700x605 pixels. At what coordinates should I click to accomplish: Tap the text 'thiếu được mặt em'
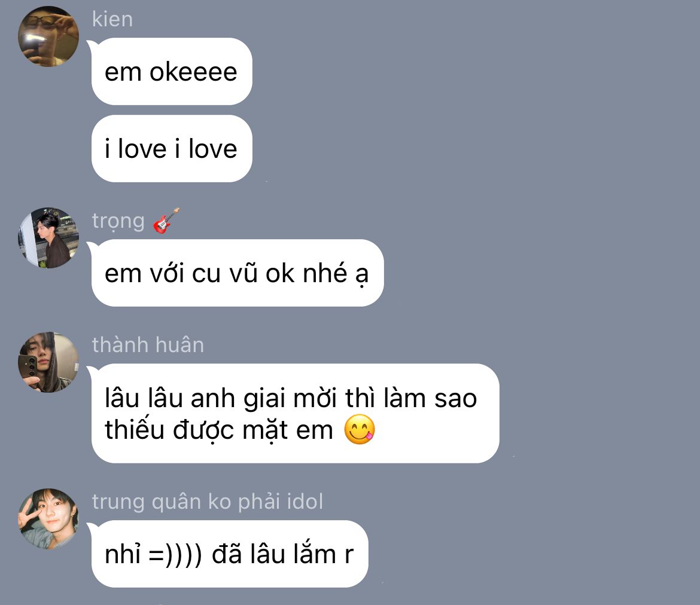[x=219, y=430]
